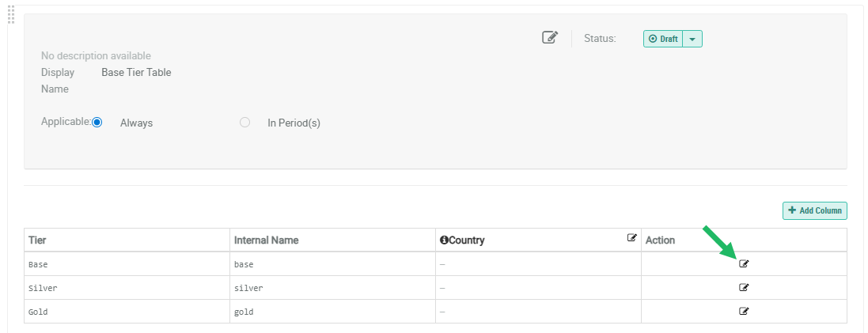Edit the Base tier row

point(744,264)
